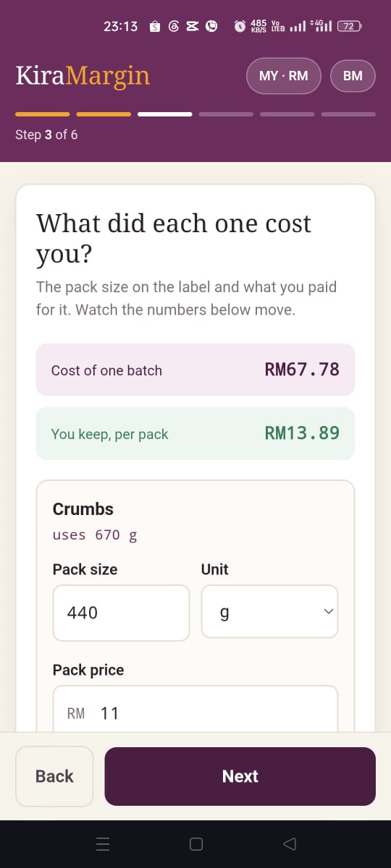
Task: Tap the phone call notification icon
Action: click(x=211, y=27)
